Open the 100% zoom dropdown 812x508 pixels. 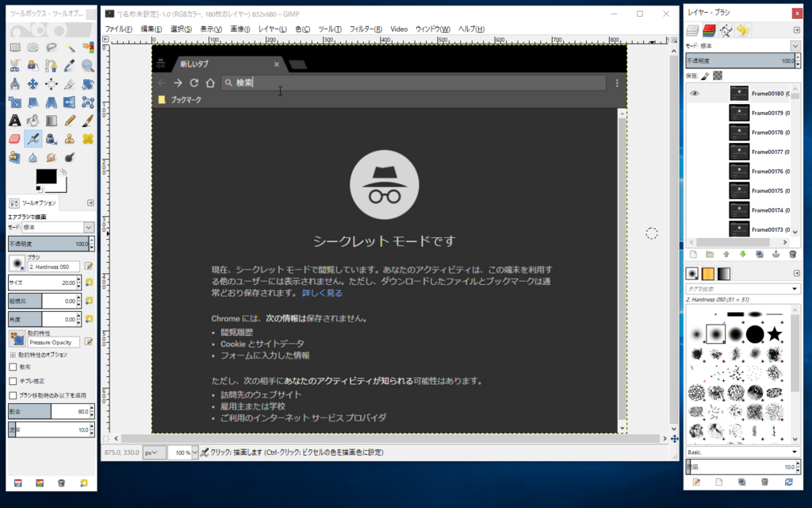point(195,452)
